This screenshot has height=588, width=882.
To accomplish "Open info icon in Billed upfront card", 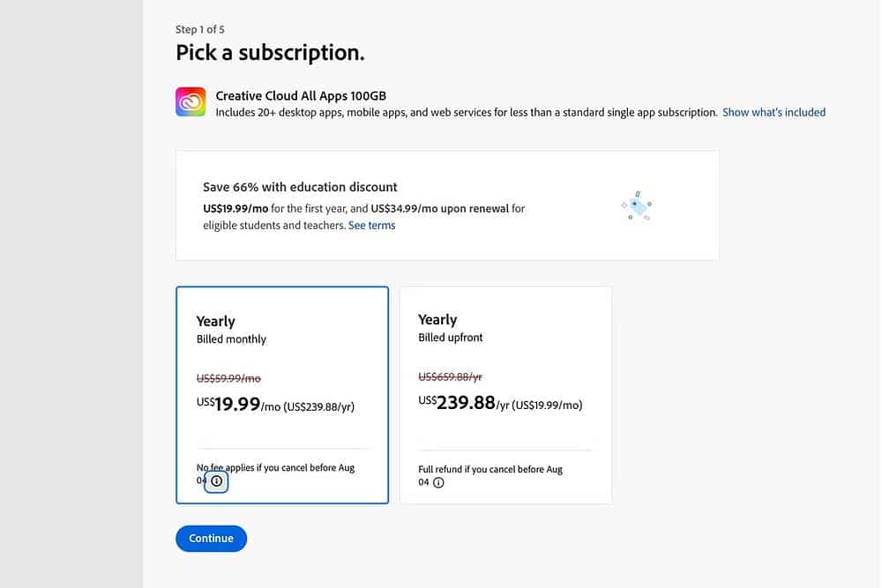I will 439,483.
